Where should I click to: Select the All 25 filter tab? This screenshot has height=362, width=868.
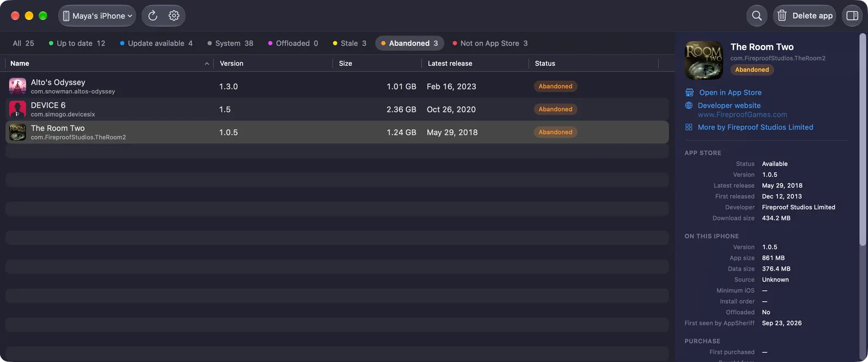point(23,43)
